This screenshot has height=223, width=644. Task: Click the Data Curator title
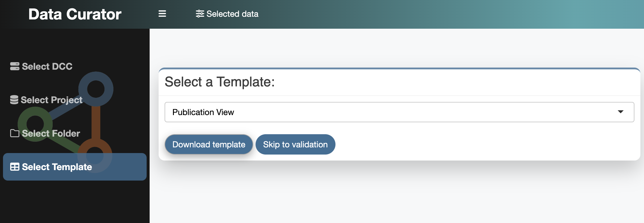(x=75, y=14)
